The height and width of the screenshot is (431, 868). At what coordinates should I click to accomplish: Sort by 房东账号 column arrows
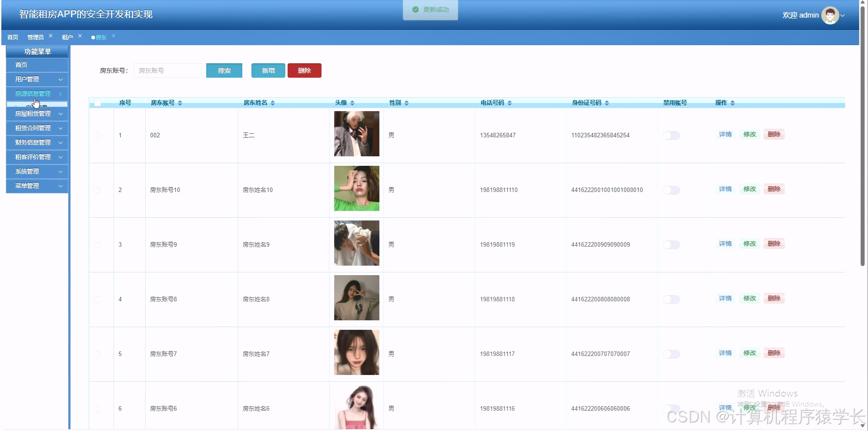coord(180,103)
